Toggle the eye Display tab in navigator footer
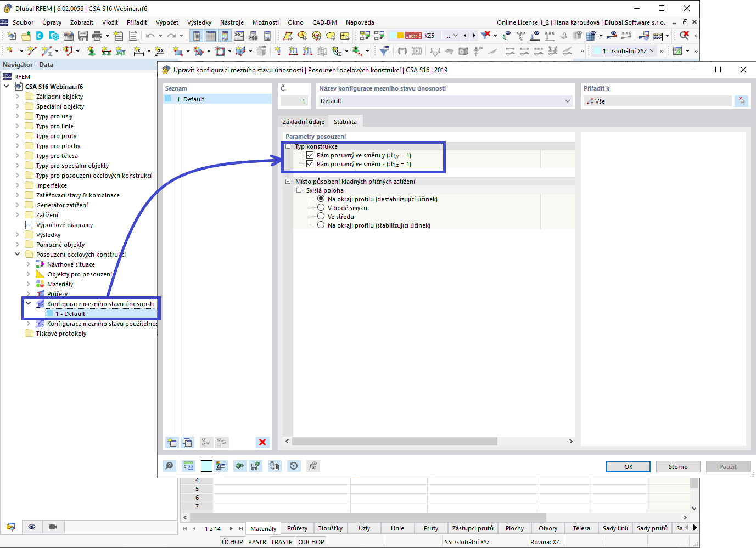This screenshot has height=548, width=756. click(x=32, y=527)
